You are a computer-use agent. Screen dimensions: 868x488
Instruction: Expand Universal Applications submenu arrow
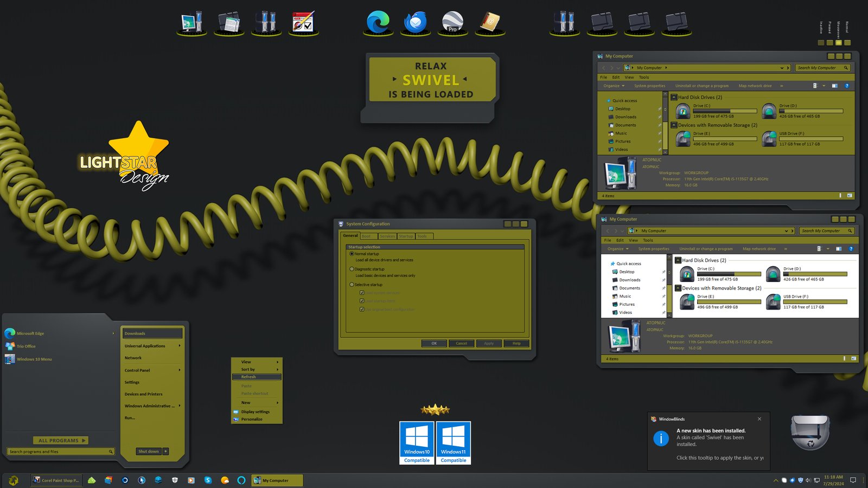coord(180,345)
